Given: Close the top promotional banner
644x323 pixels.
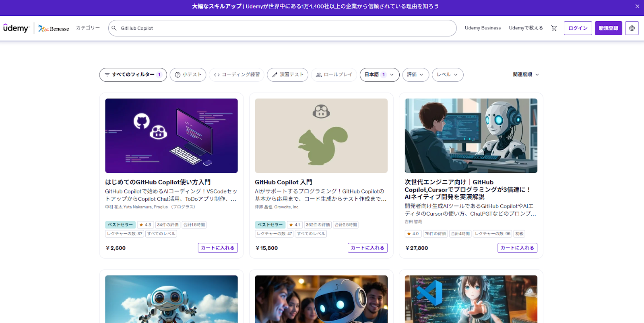Looking at the screenshot, I should point(637,6).
